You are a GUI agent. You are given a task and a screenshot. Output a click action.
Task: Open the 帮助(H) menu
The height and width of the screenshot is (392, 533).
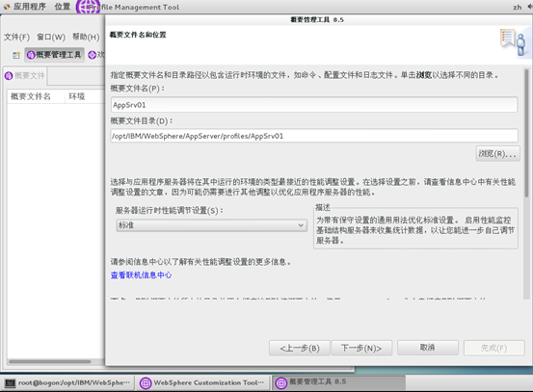[86, 37]
